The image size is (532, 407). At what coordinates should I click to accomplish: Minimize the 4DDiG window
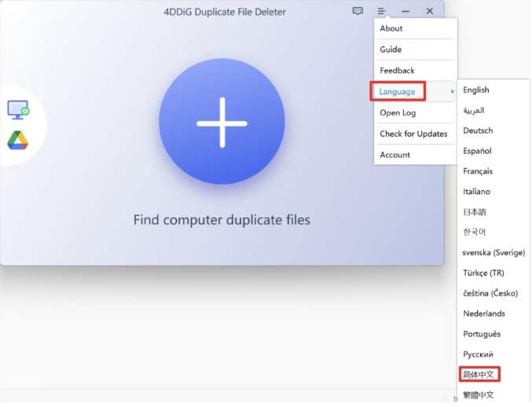coord(405,12)
